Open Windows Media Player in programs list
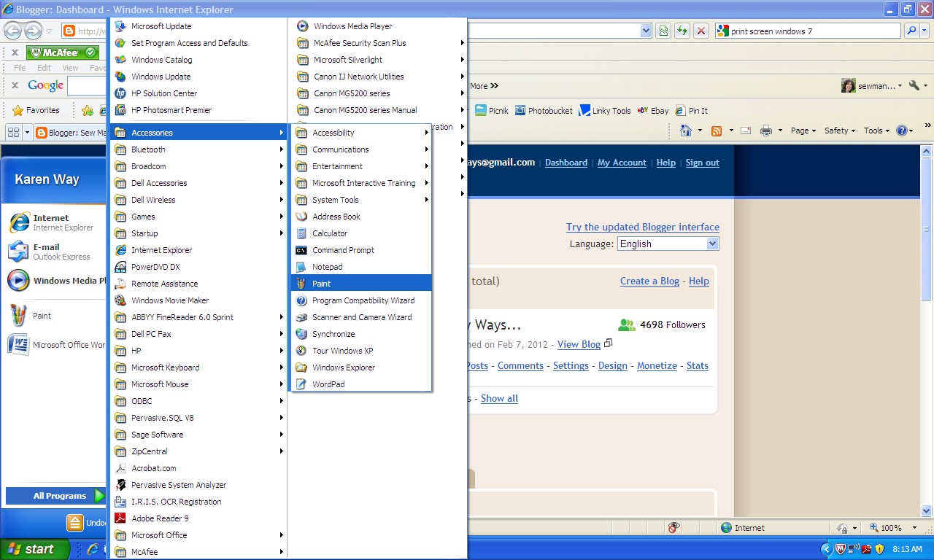Viewport: 934px width, 560px height. (x=378, y=26)
